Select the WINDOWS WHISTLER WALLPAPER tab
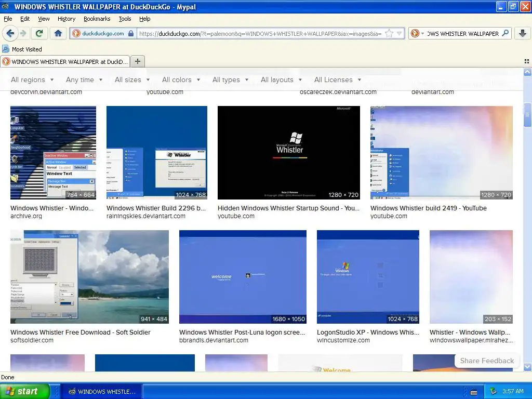This screenshot has height=399, width=532. (x=65, y=61)
